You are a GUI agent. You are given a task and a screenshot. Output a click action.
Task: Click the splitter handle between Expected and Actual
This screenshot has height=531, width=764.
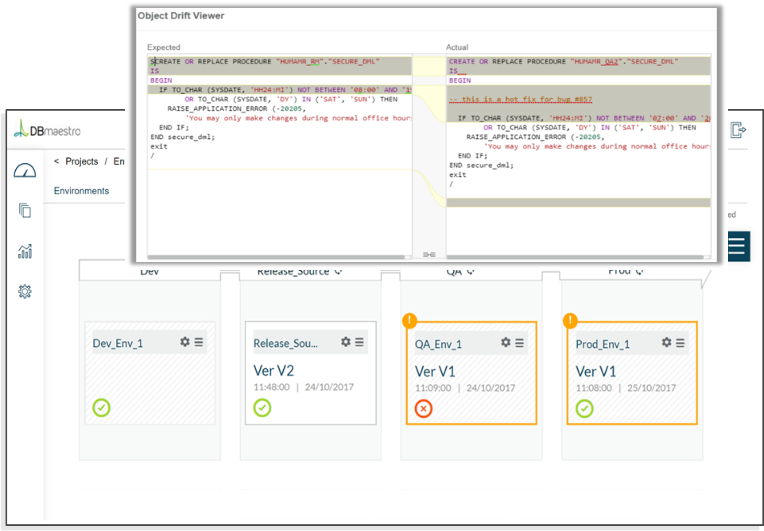tap(429, 254)
